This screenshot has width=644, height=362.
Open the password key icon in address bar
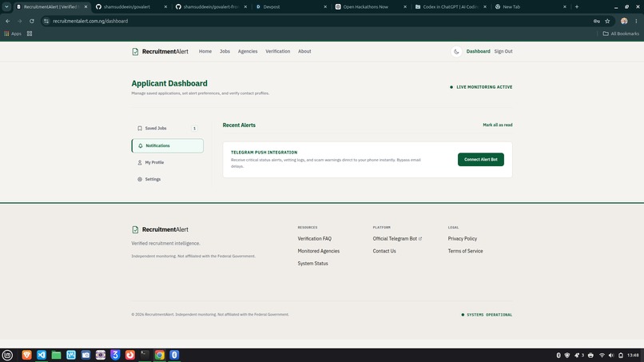coord(596,21)
